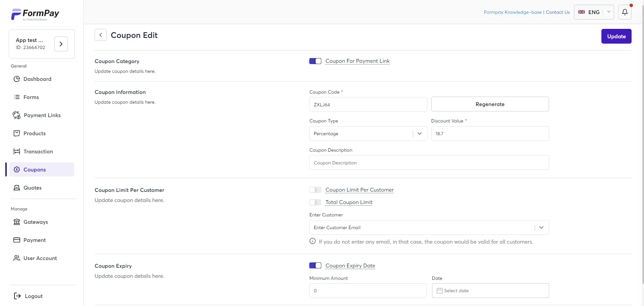Image resolution: width=644 pixels, height=306 pixels.
Task: Click the Dashboard pie chart icon
Action: (x=17, y=79)
